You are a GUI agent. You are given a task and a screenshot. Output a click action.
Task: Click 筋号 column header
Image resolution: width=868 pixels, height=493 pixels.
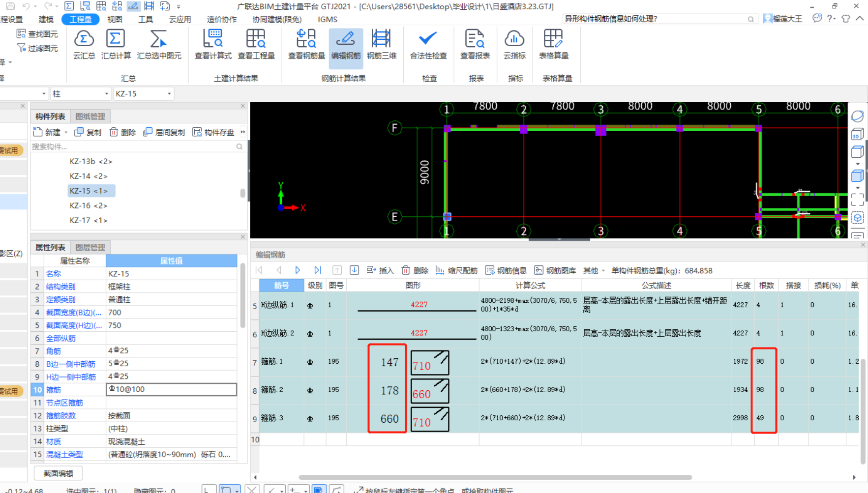(281, 285)
